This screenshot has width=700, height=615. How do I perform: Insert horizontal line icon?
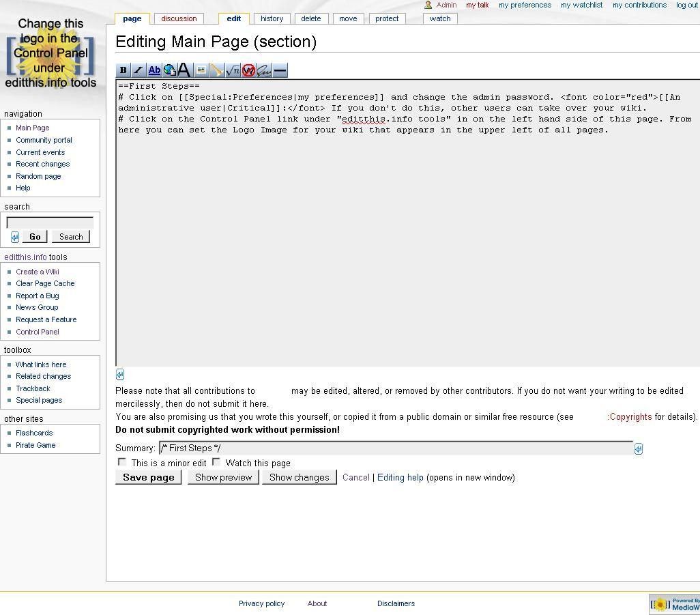click(280, 70)
